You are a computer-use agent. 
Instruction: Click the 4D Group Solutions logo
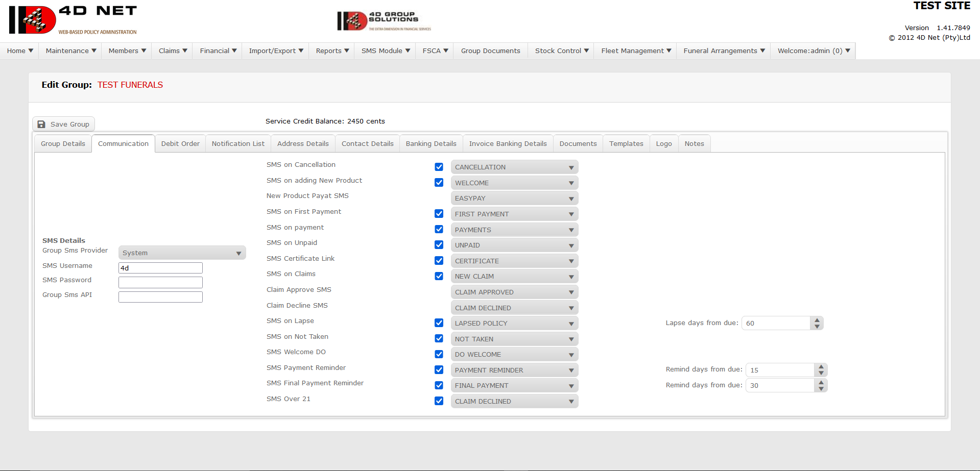pos(384,21)
